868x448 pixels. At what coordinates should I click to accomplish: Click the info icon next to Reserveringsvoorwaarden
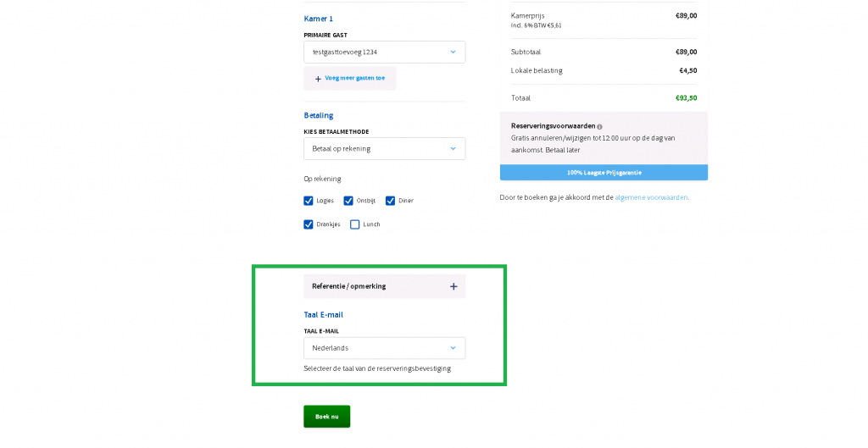pyautogui.click(x=599, y=126)
